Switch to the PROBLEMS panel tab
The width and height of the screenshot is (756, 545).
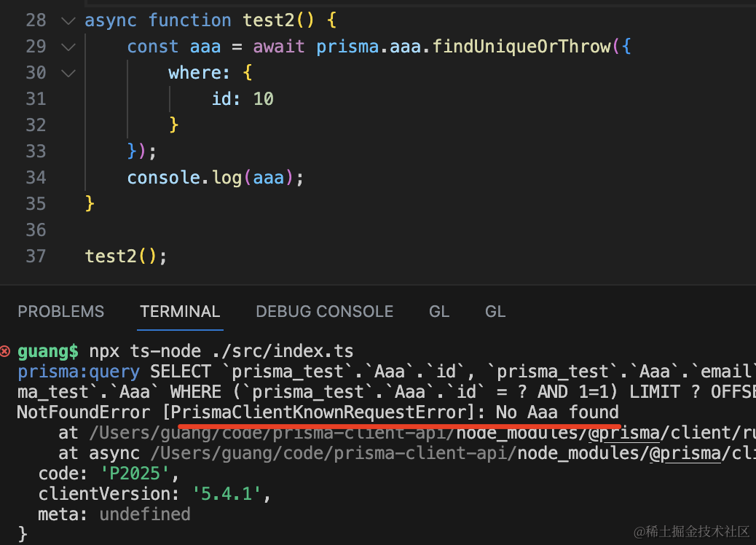[61, 312]
